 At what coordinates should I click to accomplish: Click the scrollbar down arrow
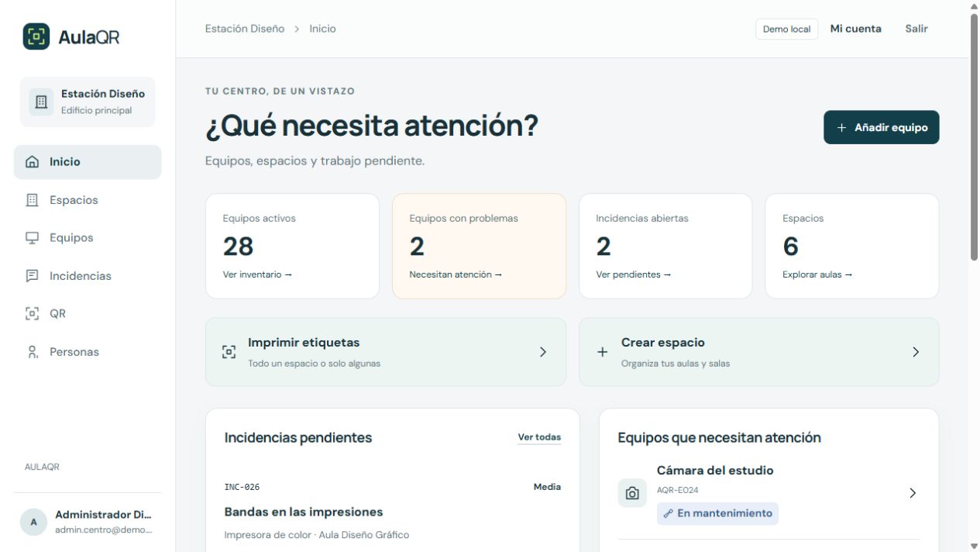click(975, 547)
